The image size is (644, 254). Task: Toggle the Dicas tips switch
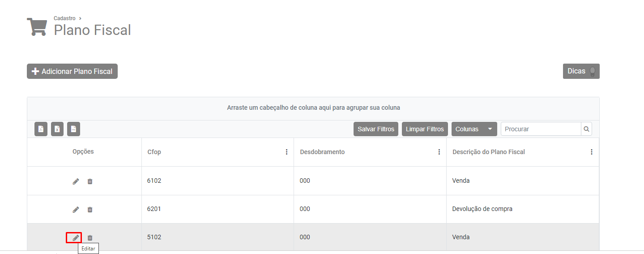coord(593,71)
